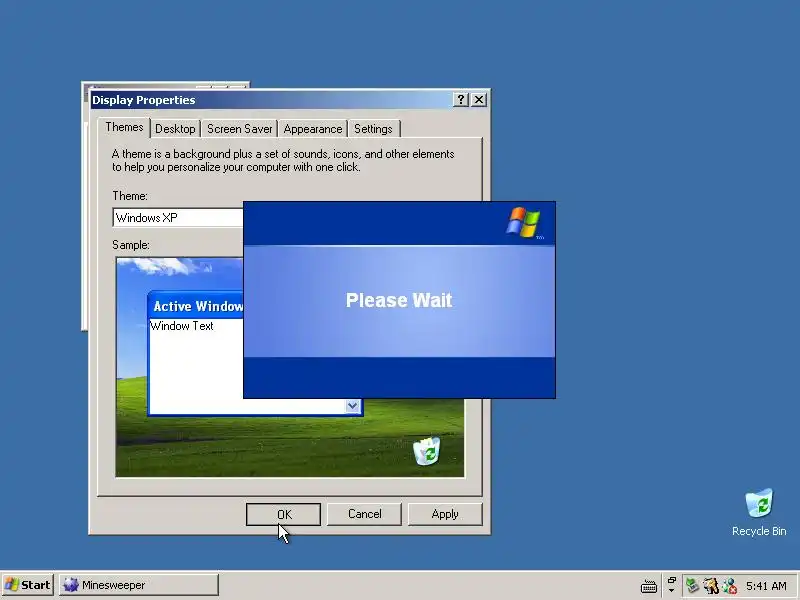The width and height of the screenshot is (800, 600).
Task: Open the Themes tab
Action: point(124,128)
